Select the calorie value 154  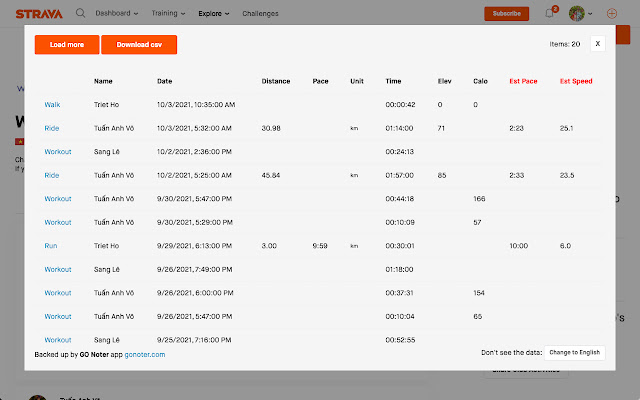pyautogui.click(x=479, y=293)
